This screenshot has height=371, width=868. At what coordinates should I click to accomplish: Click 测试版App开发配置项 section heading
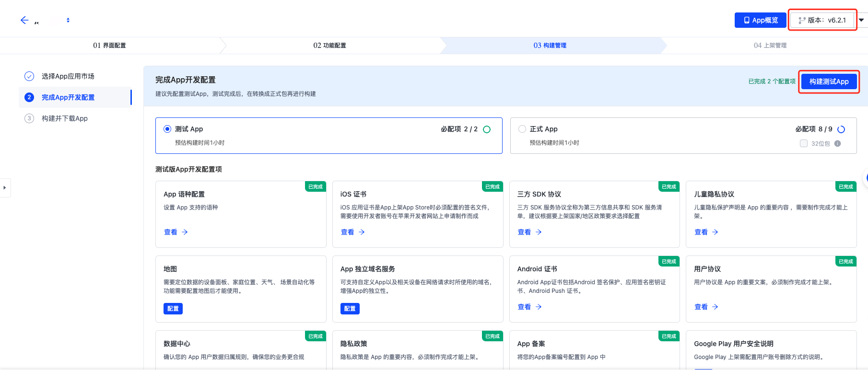(x=188, y=169)
